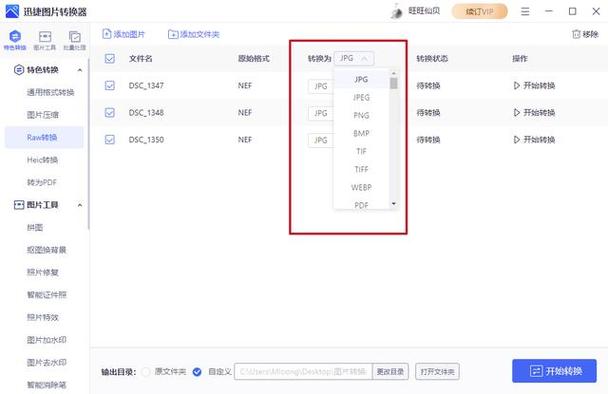Viewport: 608px width, 394px height.
Task: Click the file name DSC_1348
Action: [x=146, y=112]
